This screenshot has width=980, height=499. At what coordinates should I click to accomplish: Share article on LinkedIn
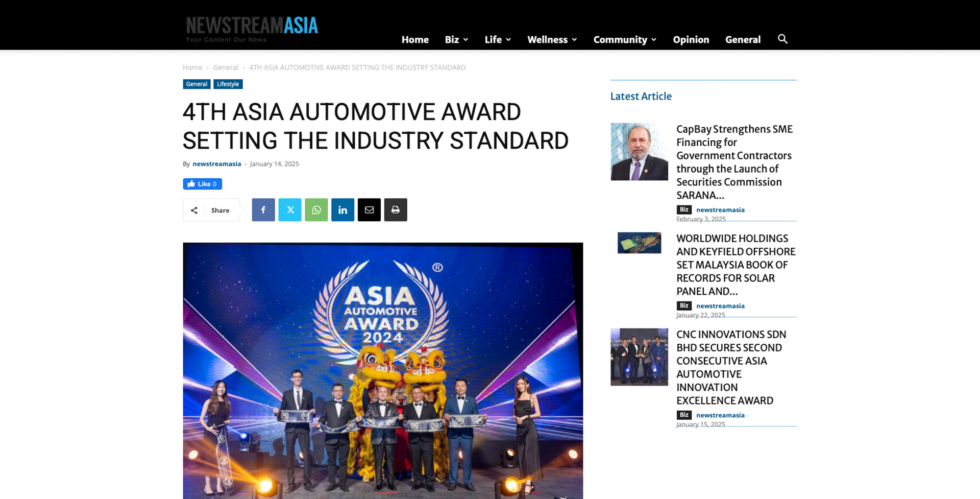(x=343, y=210)
